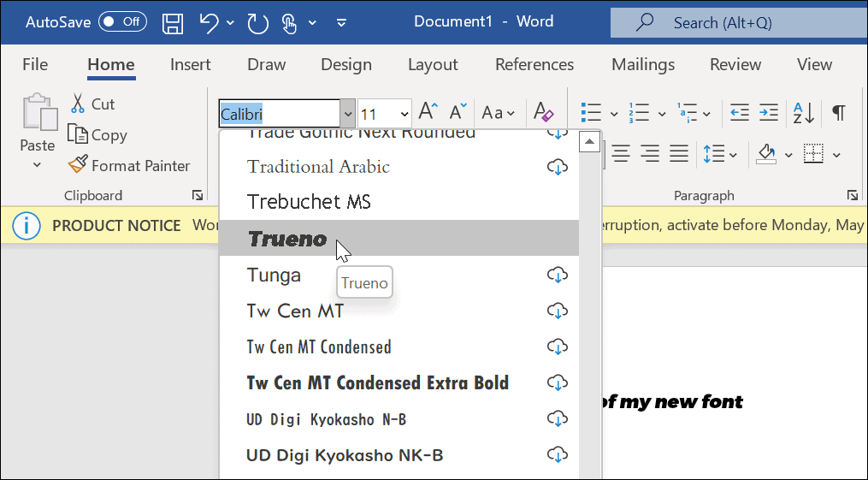This screenshot has height=480, width=868.
Task: Open the Design tab
Action: pos(346,65)
